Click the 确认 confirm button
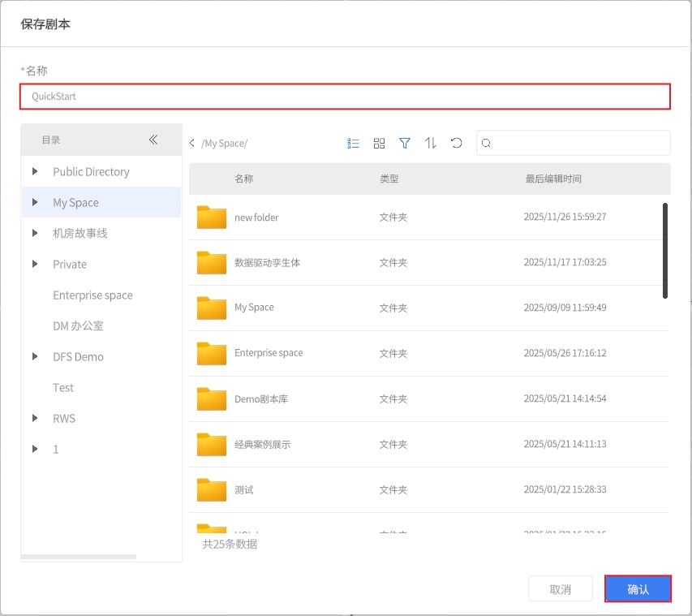The width and height of the screenshot is (692, 616). (x=638, y=589)
